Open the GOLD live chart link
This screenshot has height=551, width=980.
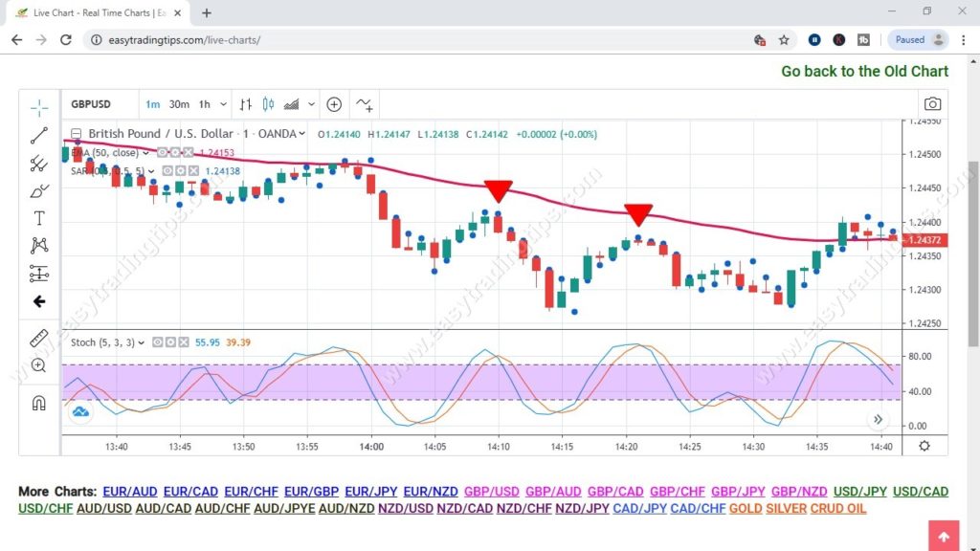(746, 508)
